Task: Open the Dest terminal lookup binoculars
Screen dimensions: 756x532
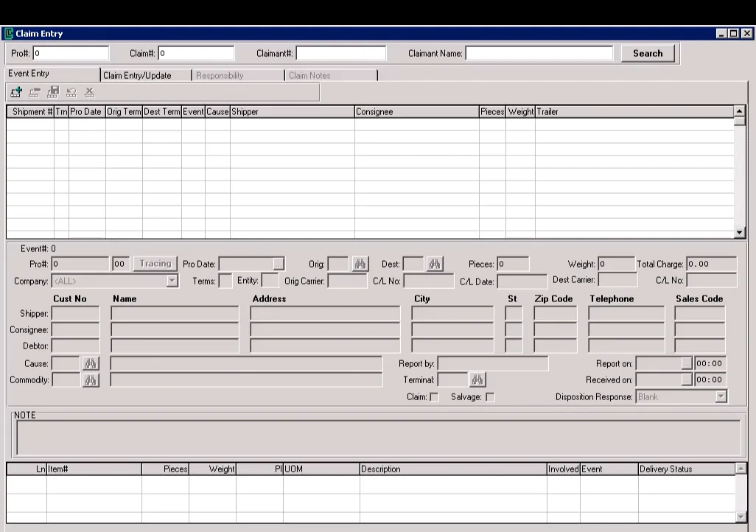Action: pyautogui.click(x=435, y=264)
